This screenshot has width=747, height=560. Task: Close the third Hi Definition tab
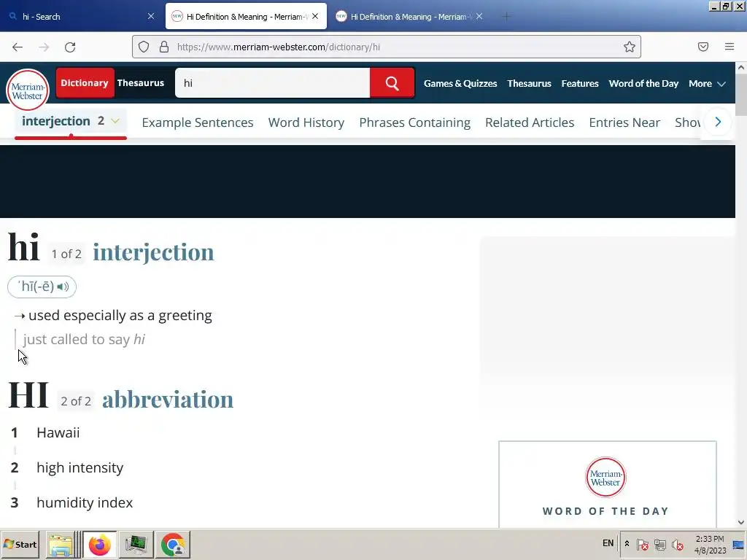(x=479, y=16)
